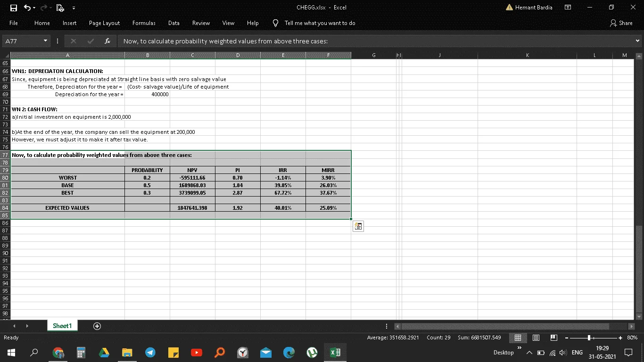Open YouTube from the taskbar
The height and width of the screenshot is (362, 644).
coord(197,352)
